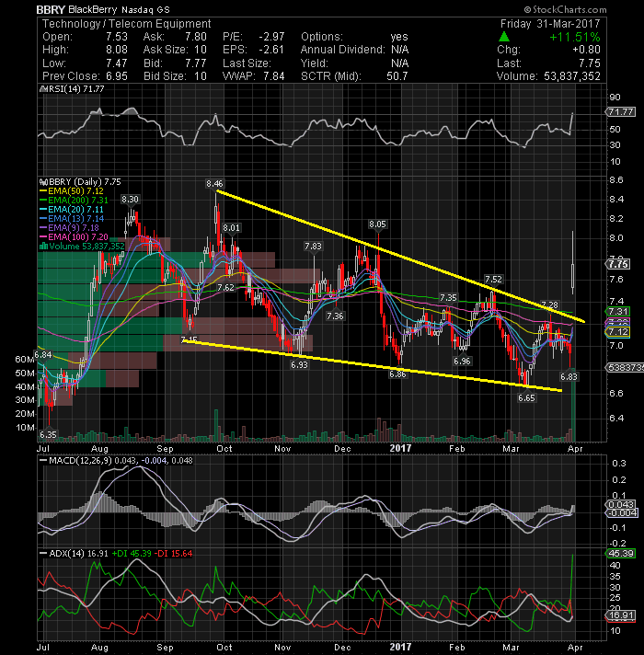644x655 pixels.
Task: Click the 8.05 December high label
Action: coord(377,224)
